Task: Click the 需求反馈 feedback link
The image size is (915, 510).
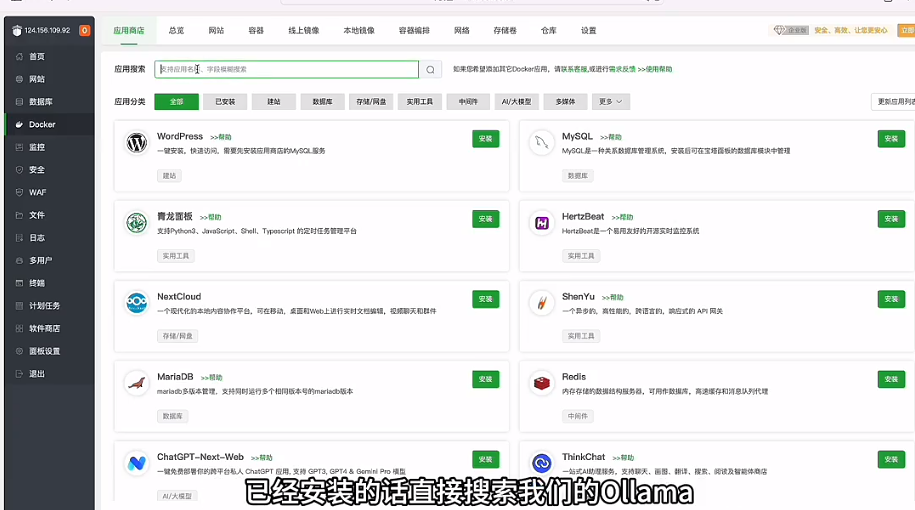Action: coord(622,69)
